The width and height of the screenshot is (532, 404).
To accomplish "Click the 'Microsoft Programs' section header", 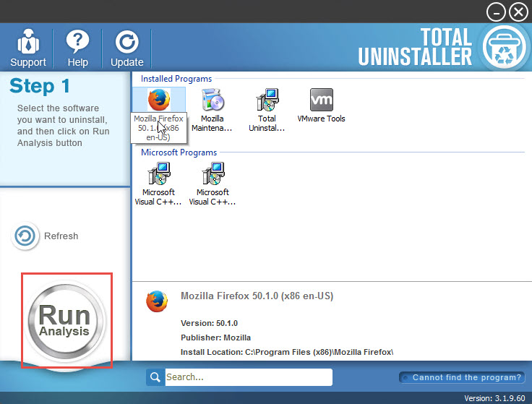I will [179, 152].
